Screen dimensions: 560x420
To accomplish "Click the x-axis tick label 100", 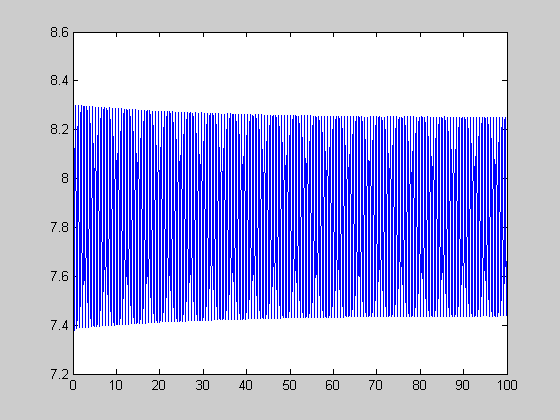I will point(506,385).
